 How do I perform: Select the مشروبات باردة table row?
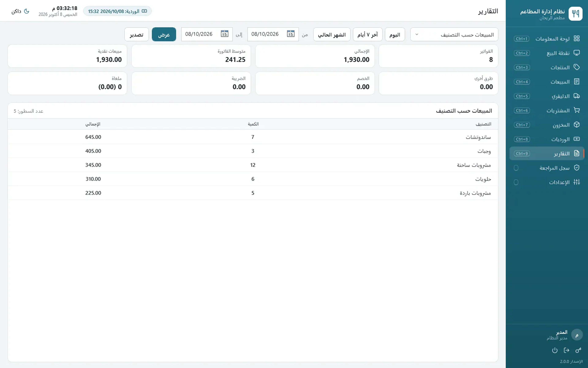253,193
